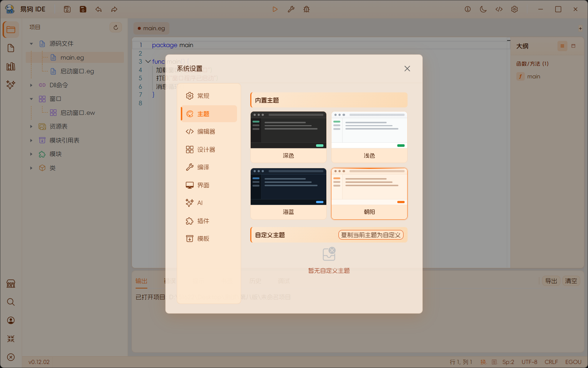Viewport: 588px width, 368px height.
Task: Collapse the 窗口 tree node
Action: pyautogui.click(x=31, y=99)
